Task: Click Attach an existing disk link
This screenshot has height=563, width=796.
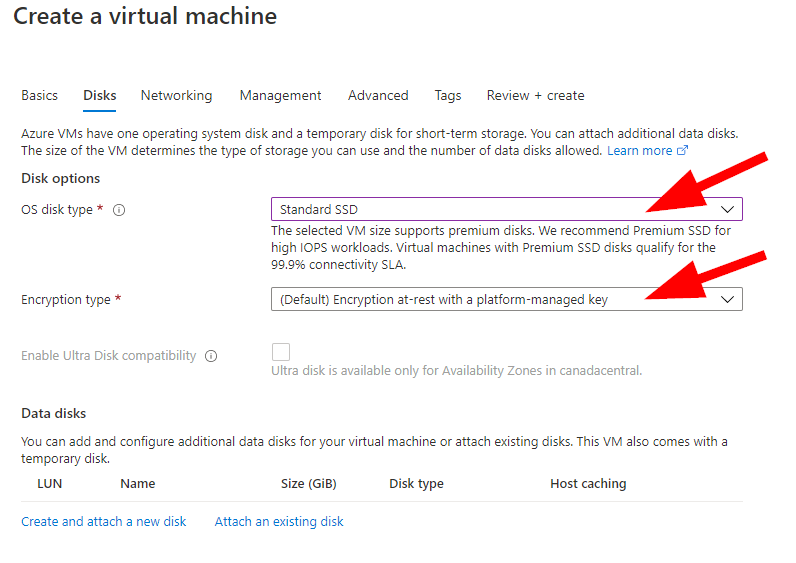Action: 279,521
